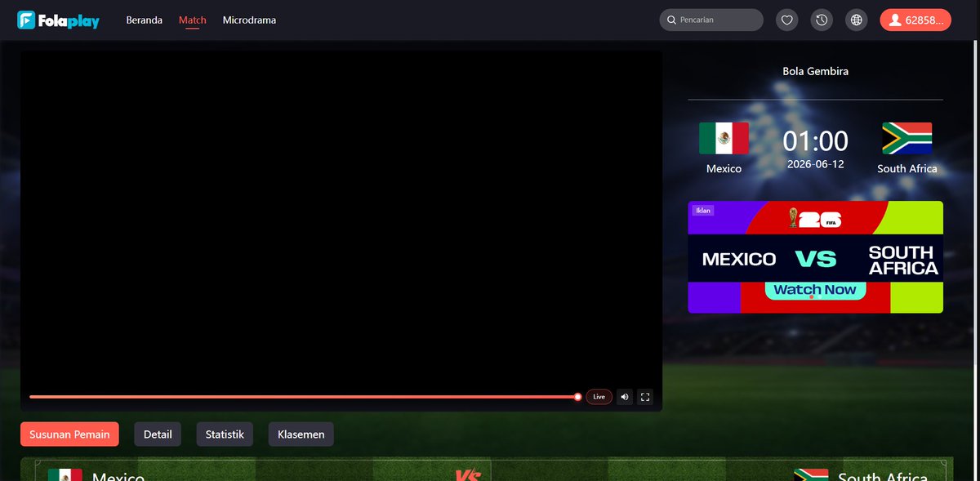Open language globe icon

coord(857,20)
